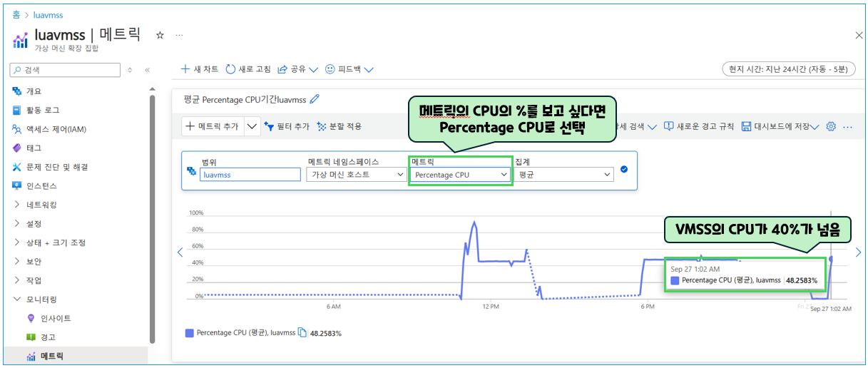
Task: Open the 공유 share dropdown
Action: click(x=297, y=69)
